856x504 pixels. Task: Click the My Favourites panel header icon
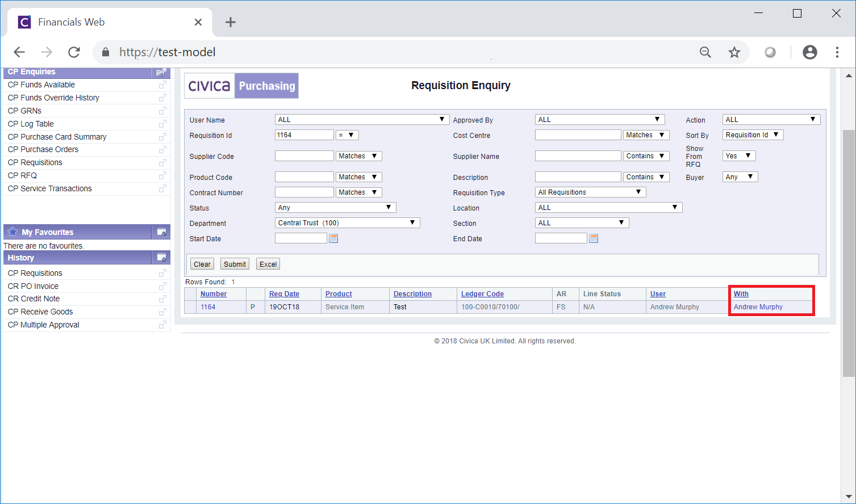click(161, 232)
